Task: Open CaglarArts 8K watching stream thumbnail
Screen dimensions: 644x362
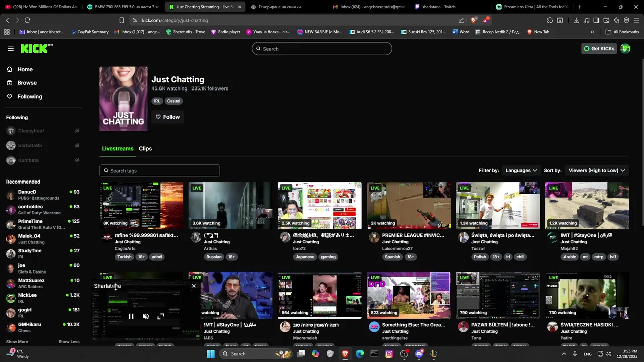Action: [x=141, y=206]
